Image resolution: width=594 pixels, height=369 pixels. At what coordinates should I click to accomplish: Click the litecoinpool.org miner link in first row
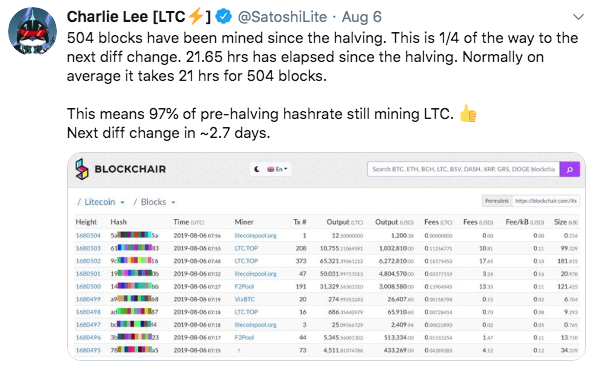click(255, 236)
